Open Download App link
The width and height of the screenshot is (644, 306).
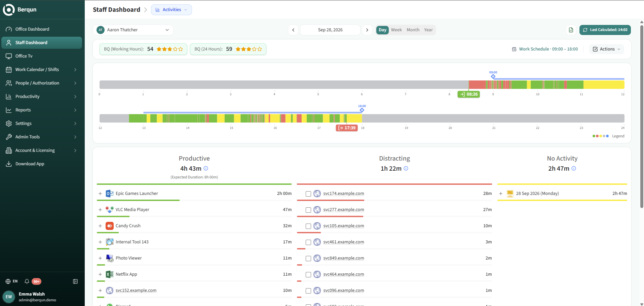[42, 164]
